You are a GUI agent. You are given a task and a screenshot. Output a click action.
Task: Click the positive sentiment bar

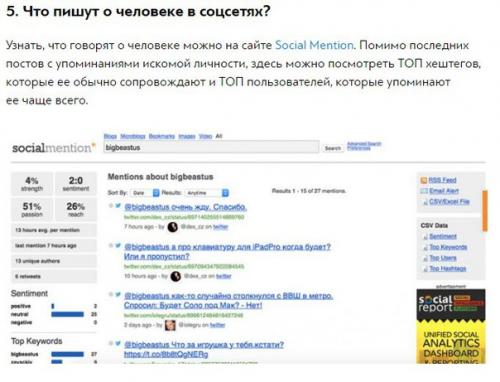coord(53,306)
